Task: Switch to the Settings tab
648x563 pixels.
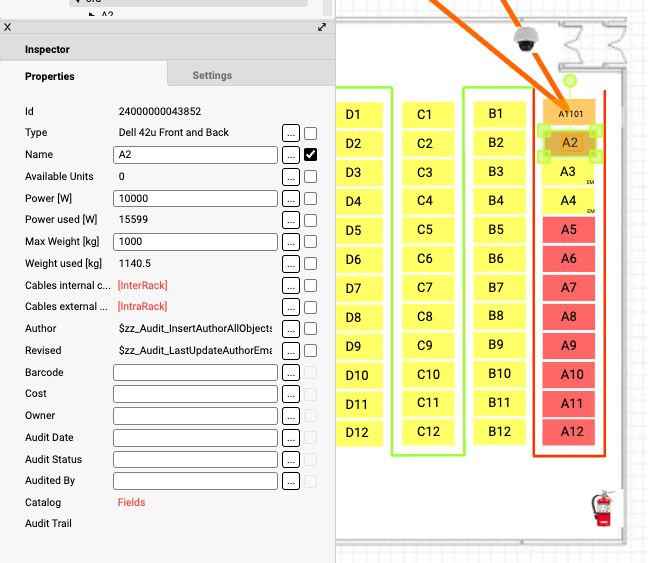Action: pos(212,75)
